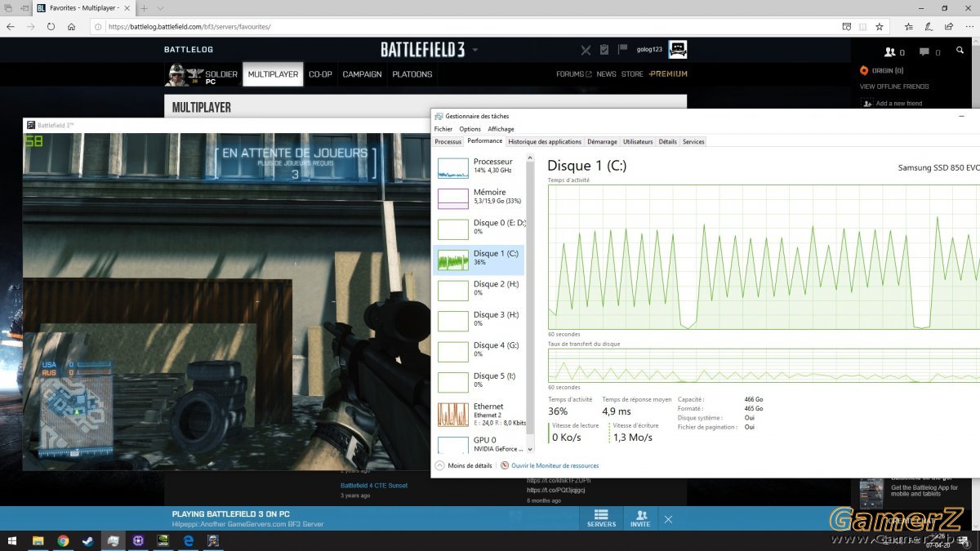980x551 pixels.
Task: Open File Explorer from the taskbar
Action: 38,540
